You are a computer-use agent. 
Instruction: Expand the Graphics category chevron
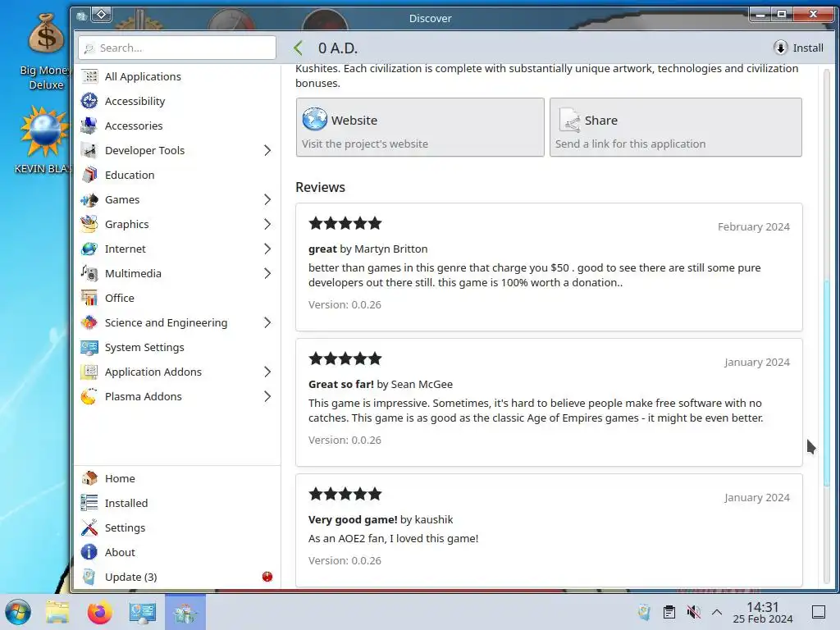point(267,225)
